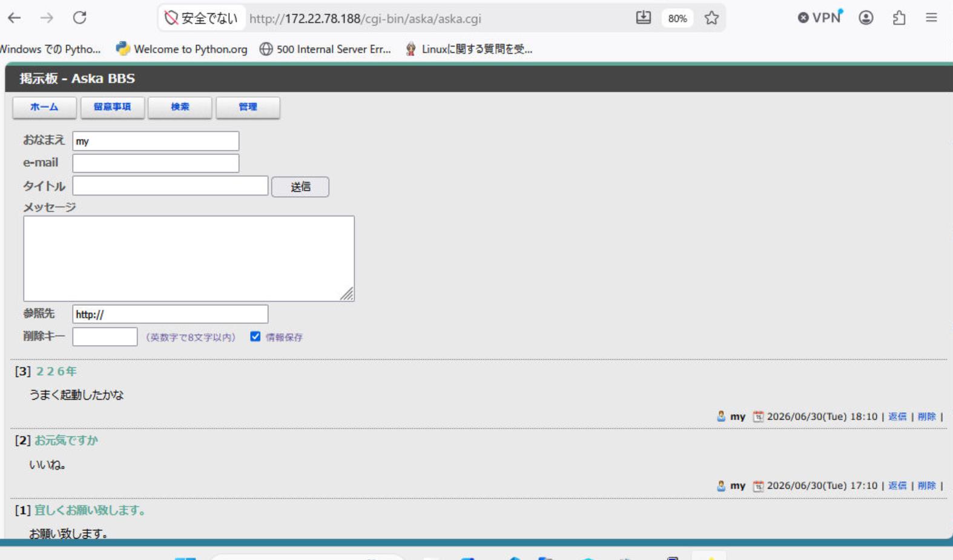Open the 管理 admin page

pos(248,107)
